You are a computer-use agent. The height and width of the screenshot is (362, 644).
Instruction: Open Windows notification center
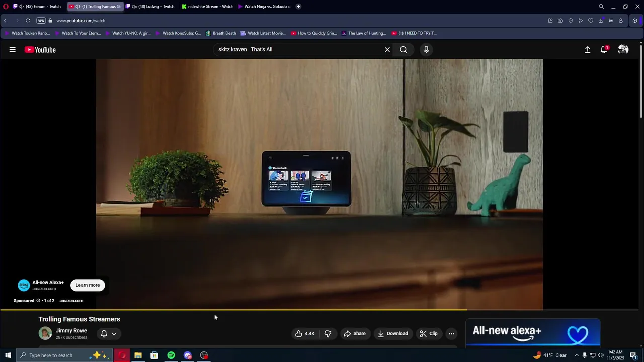click(x=633, y=355)
